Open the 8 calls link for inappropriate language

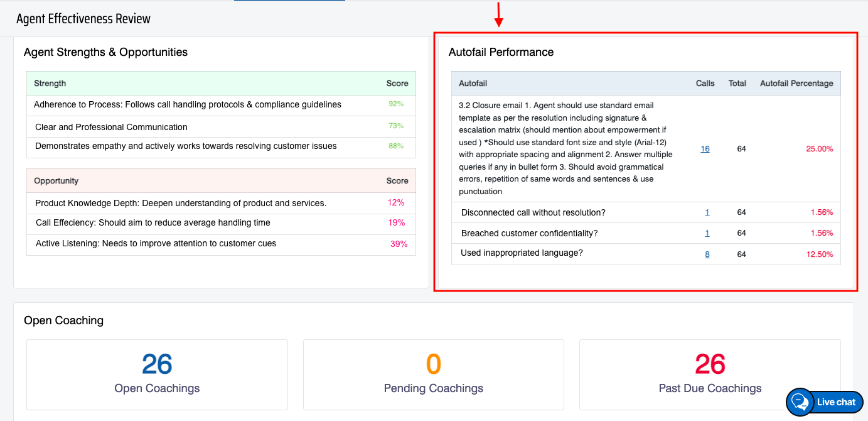point(707,254)
